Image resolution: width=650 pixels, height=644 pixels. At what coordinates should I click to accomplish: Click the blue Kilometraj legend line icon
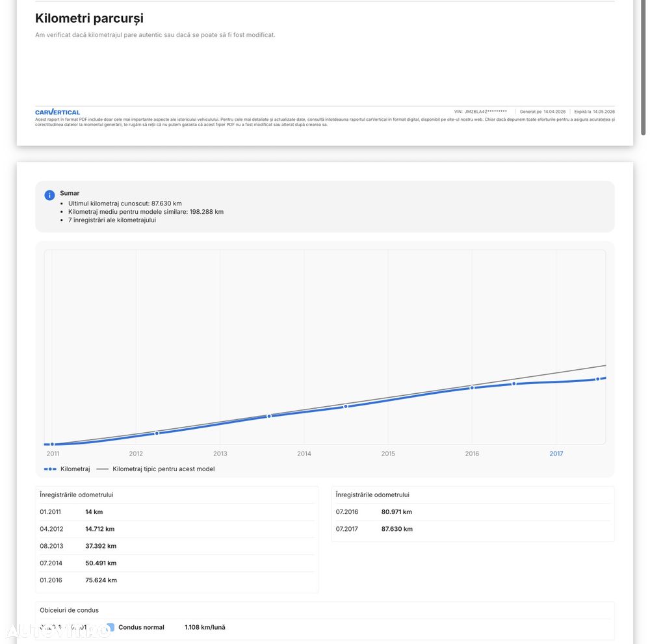[x=50, y=469]
